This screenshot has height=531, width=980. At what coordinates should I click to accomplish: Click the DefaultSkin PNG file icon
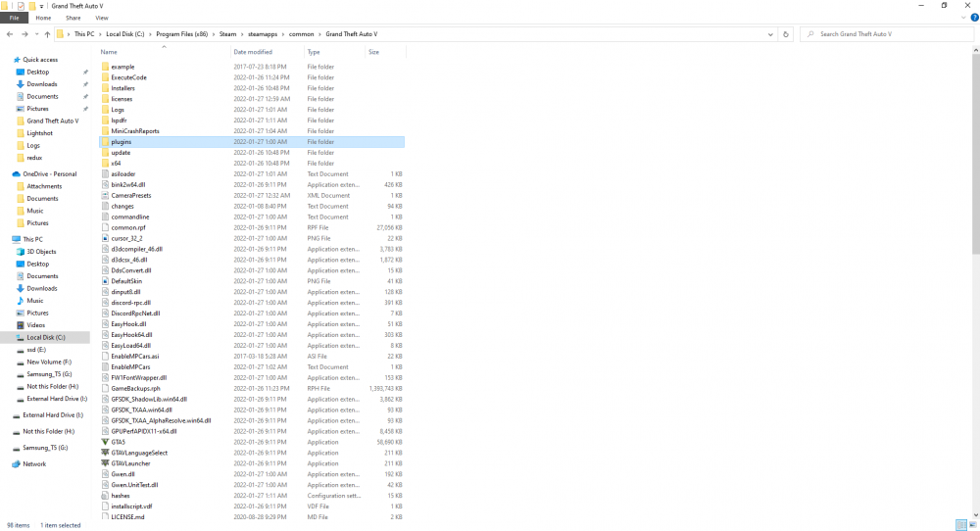click(x=105, y=281)
